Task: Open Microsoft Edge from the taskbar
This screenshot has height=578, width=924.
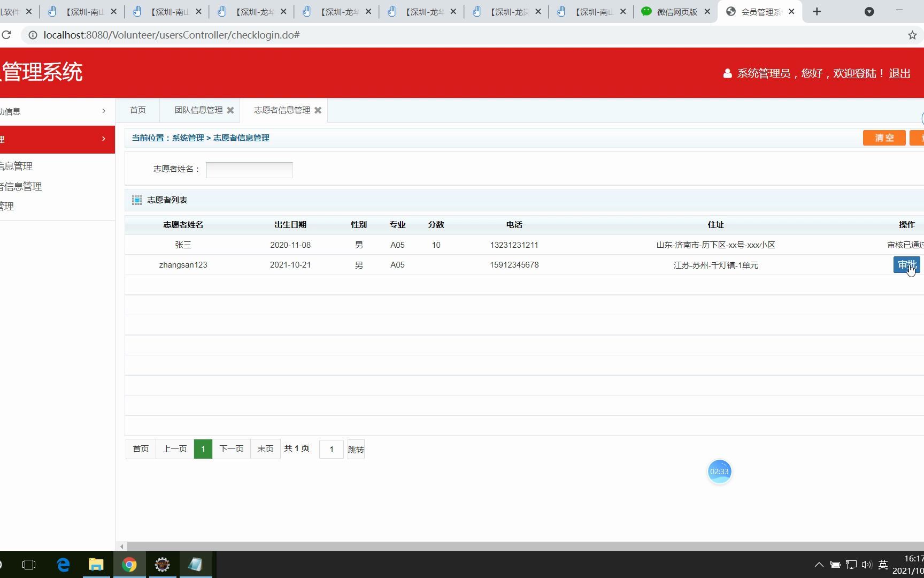Action: pos(63,565)
